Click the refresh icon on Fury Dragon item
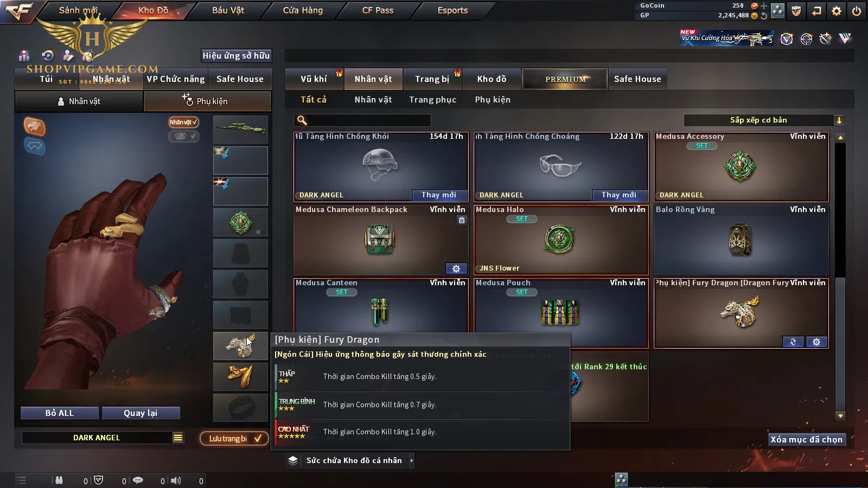Viewport: 868px width, 488px height. (x=793, y=342)
